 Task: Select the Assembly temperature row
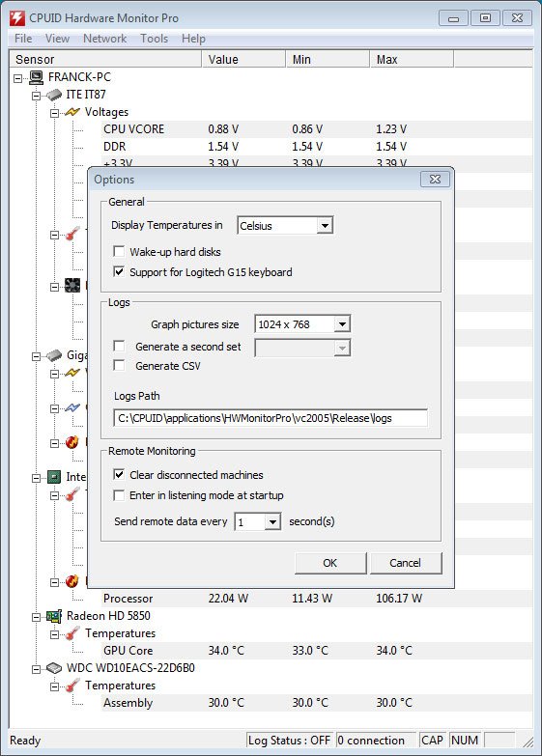pyautogui.click(x=316, y=703)
